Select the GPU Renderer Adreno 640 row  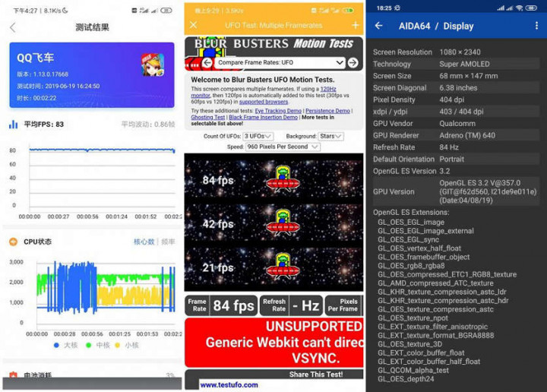coord(456,135)
